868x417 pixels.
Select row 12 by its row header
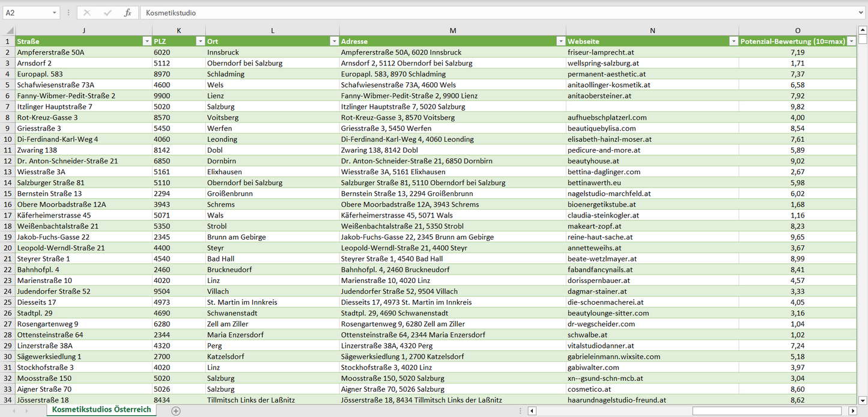point(7,161)
